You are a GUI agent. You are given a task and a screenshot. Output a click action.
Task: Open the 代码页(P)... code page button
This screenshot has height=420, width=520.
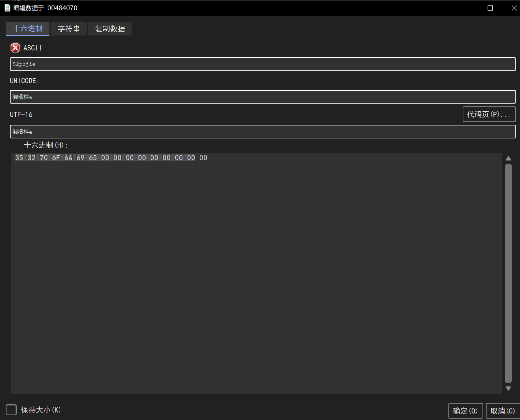(x=489, y=114)
